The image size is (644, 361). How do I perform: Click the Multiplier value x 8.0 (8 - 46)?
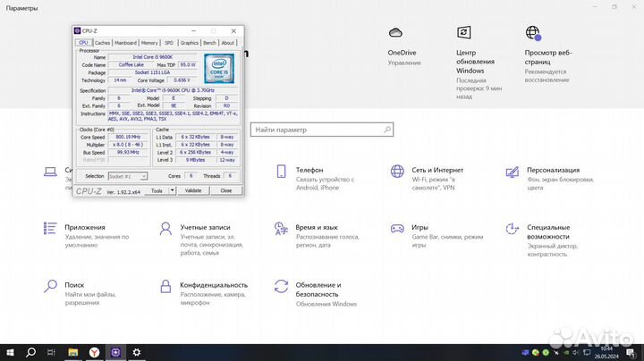[x=128, y=145]
